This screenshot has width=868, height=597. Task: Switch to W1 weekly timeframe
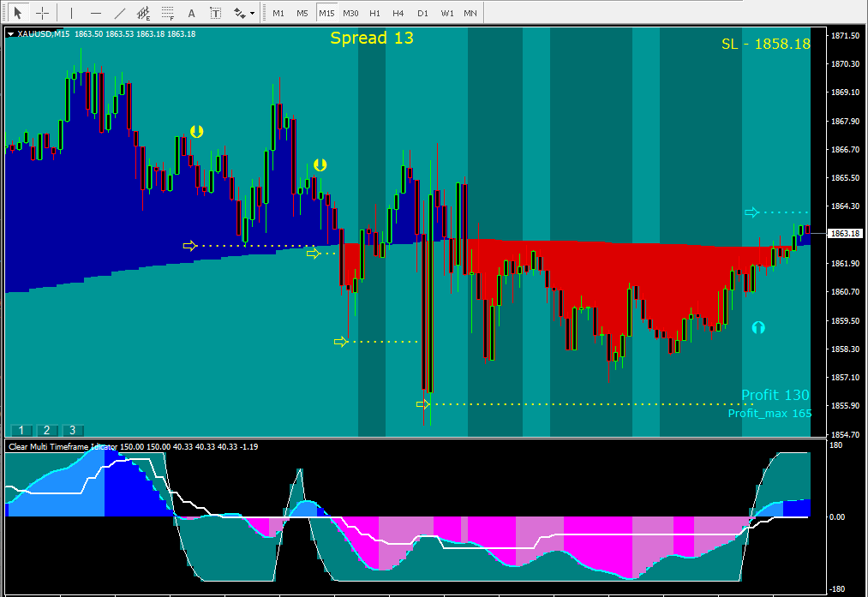coord(447,13)
